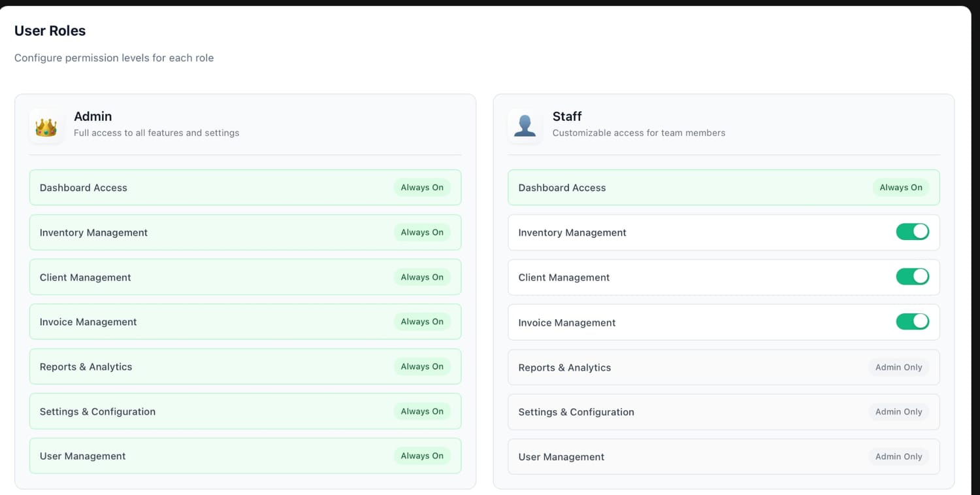The height and width of the screenshot is (495, 980).
Task: Click the Admin Client Management row label
Action: pyautogui.click(x=85, y=277)
